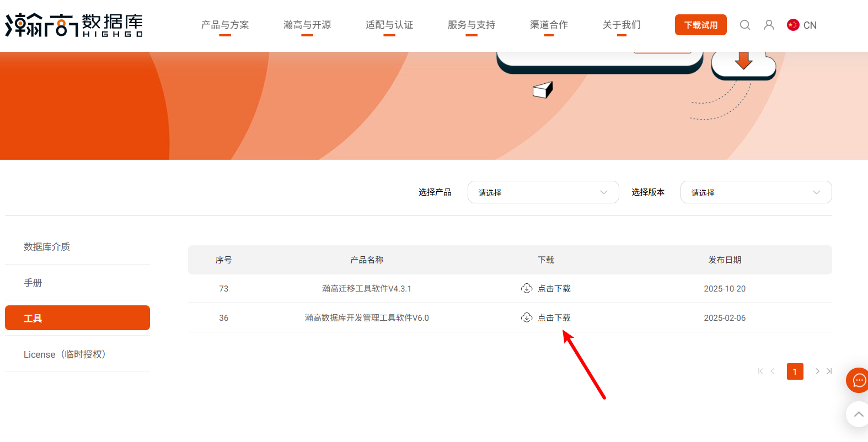Click the date 2025-02-06
Screen dimensions: 868x442
click(x=725, y=318)
